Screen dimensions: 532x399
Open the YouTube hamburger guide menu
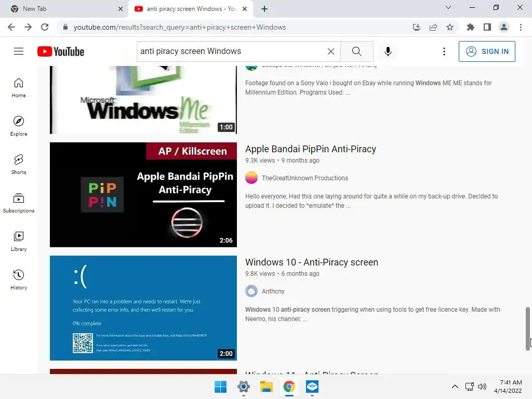tap(19, 51)
